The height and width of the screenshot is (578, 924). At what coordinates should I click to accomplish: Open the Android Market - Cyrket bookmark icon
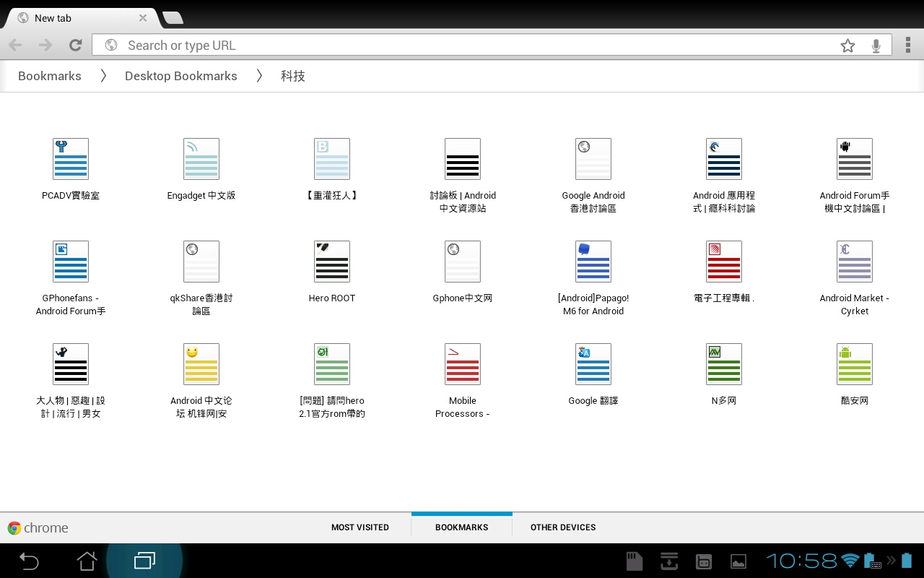tap(855, 262)
